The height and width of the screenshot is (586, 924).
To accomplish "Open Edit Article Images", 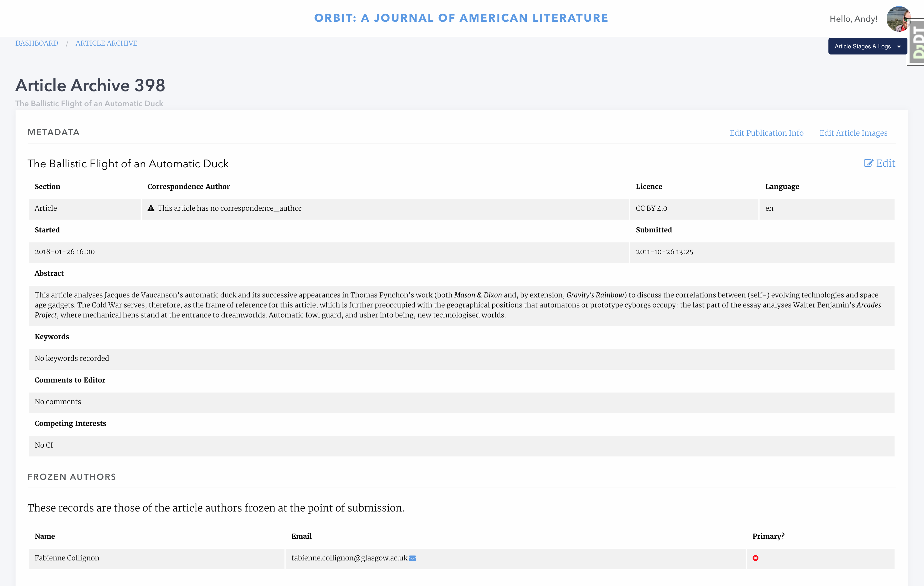I will (x=853, y=133).
